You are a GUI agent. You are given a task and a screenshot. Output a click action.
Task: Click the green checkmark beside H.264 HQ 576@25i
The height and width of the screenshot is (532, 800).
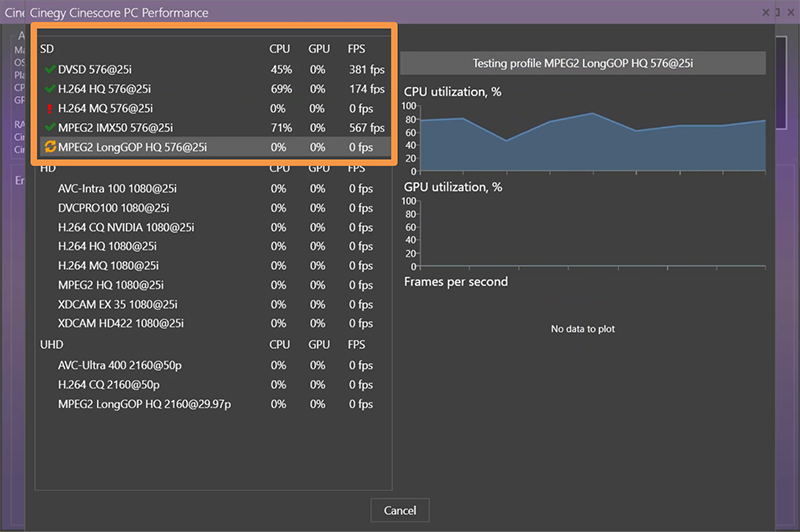(x=50, y=89)
